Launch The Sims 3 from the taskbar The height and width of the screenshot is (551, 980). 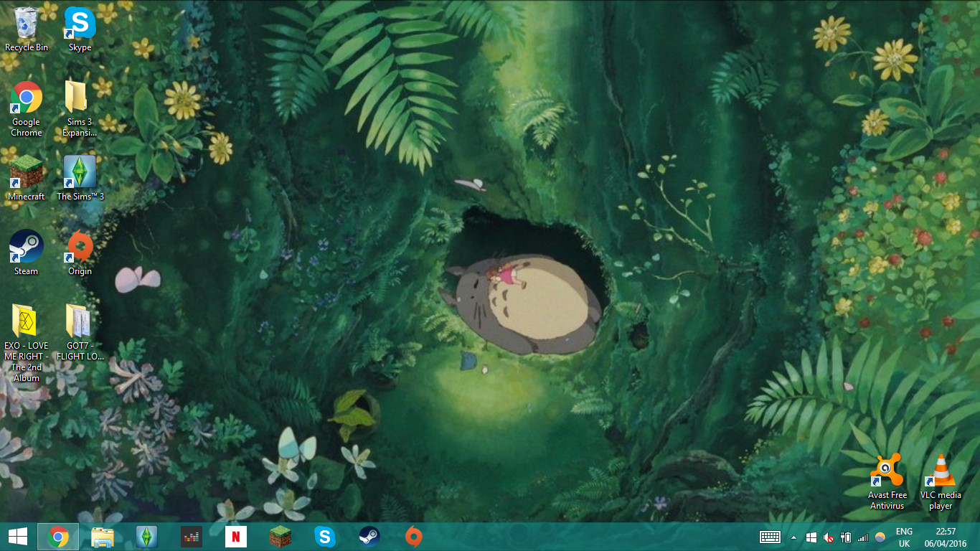(147, 537)
